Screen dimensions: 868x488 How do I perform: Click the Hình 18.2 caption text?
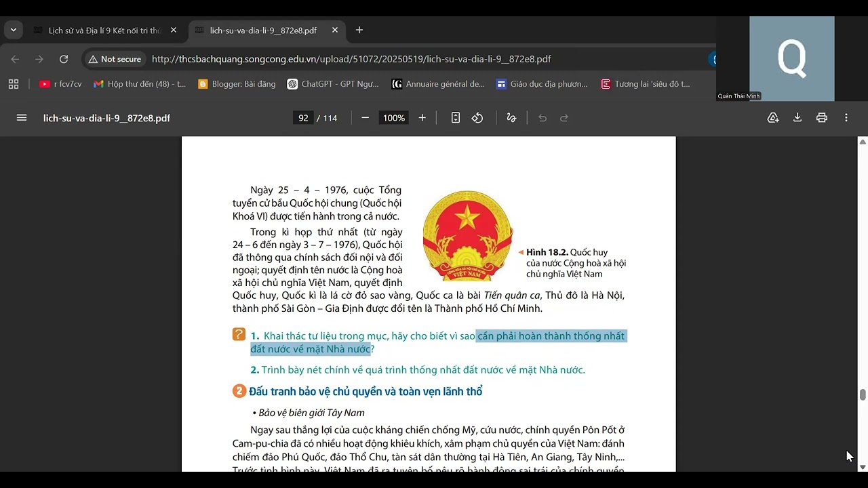(x=576, y=263)
